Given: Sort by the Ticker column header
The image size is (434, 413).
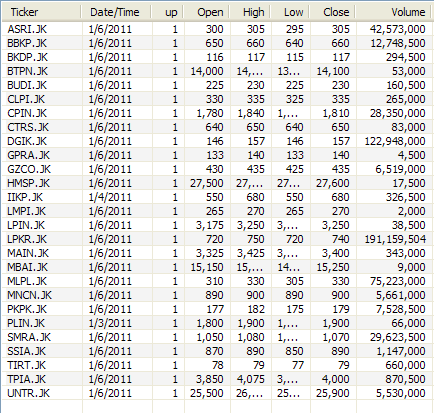Looking at the screenshot, I should point(41,12).
